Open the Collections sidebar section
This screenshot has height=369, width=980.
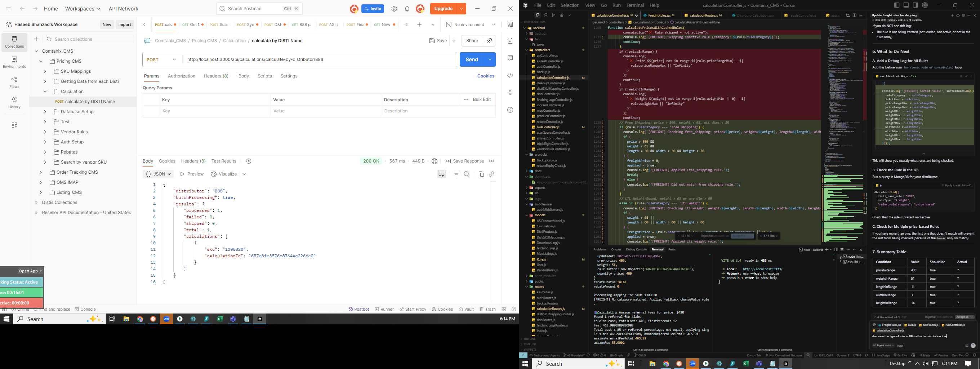click(14, 42)
